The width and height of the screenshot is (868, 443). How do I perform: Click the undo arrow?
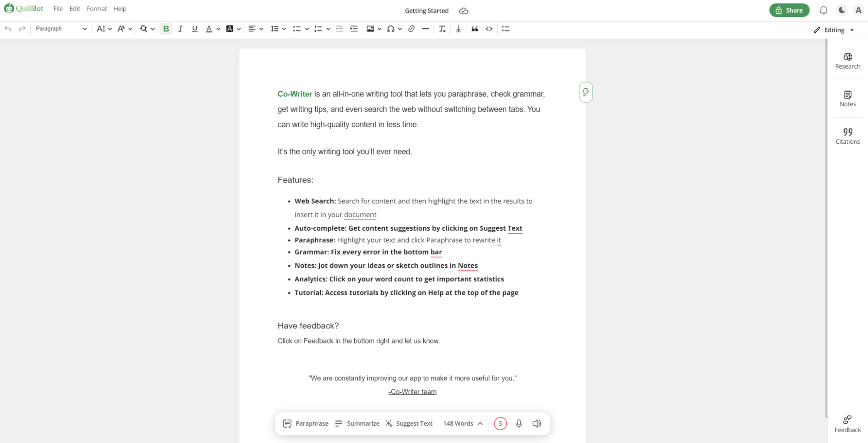pyautogui.click(x=8, y=29)
